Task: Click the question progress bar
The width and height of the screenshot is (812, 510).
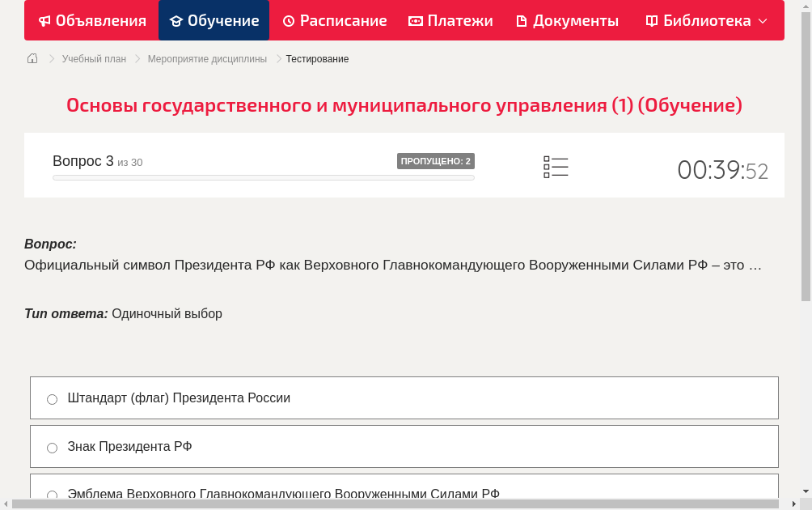Action: pyautogui.click(x=263, y=177)
